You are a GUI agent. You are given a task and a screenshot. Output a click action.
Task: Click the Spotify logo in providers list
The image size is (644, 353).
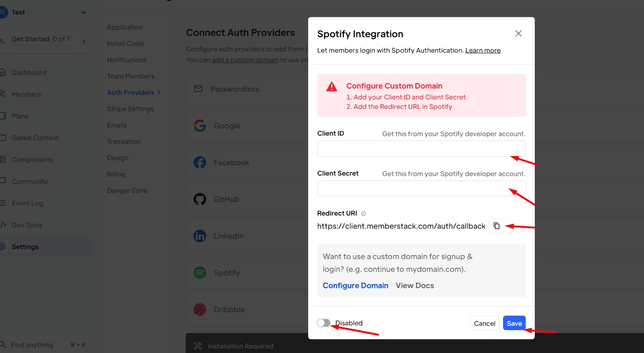(x=200, y=273)
